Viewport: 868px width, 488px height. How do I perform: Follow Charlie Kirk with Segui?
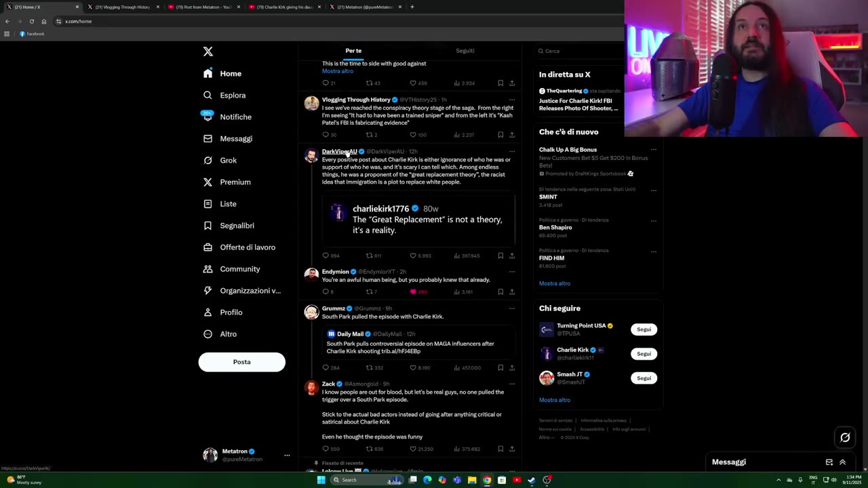(644, 354)
